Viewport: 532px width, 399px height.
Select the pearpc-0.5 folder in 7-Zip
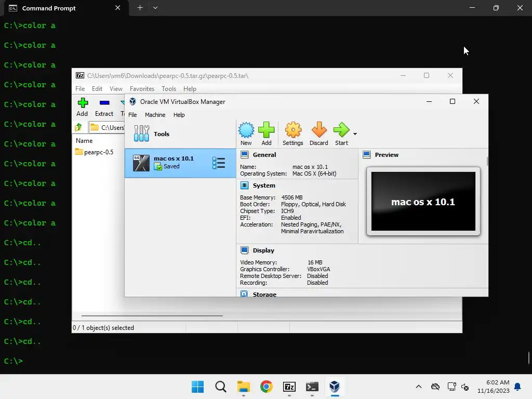(x=95, y=152)
